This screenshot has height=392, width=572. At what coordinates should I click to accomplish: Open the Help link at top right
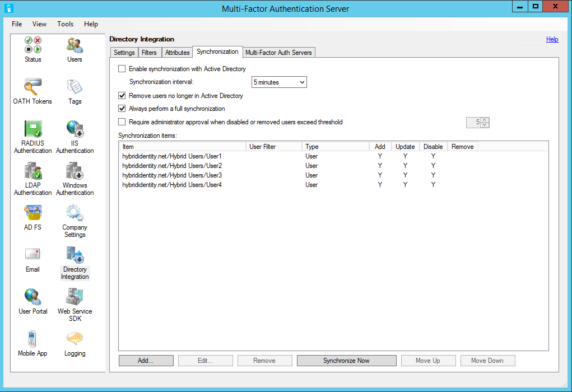[x=552, y=39]
